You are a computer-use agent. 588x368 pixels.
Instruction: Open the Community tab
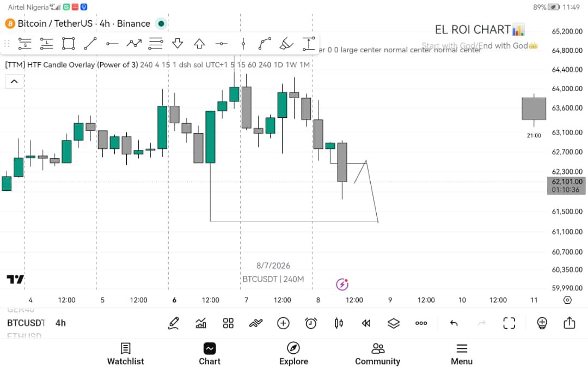click(378, 354)
